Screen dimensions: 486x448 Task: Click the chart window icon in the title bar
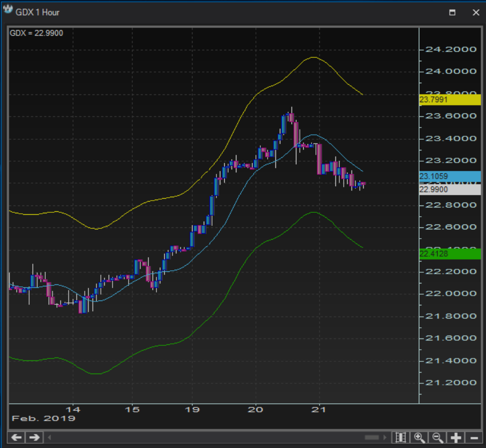point(8,10)
